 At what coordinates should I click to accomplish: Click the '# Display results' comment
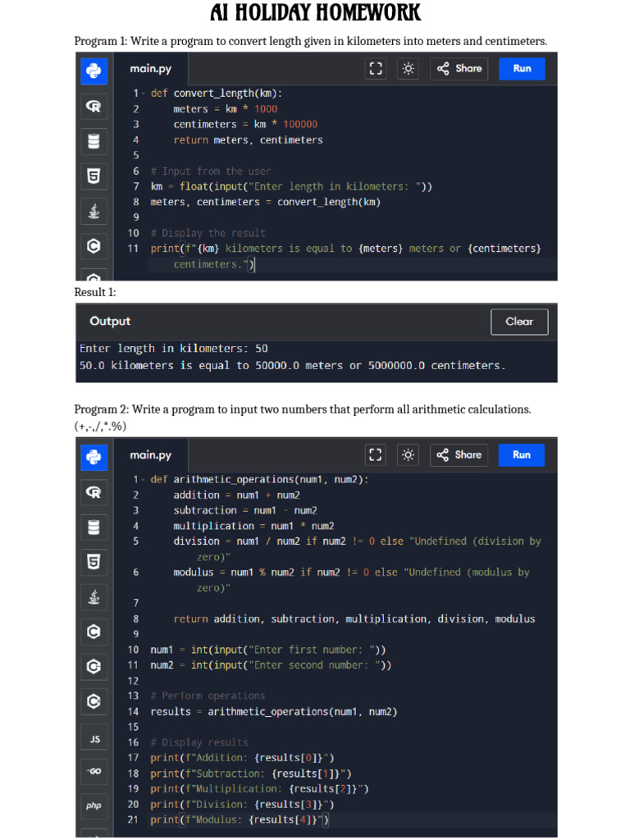coord(199,742)
